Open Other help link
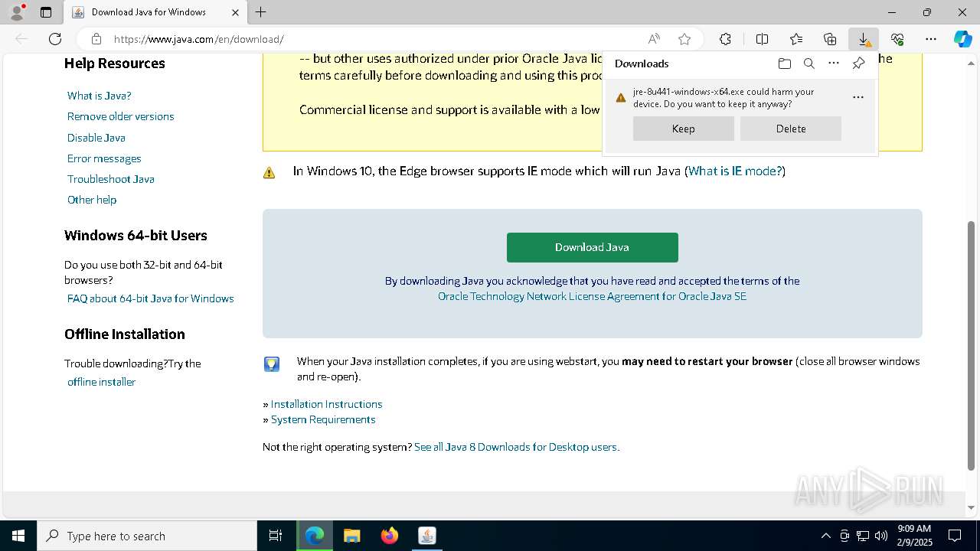Viewport: 980px width, 551px height. (x=92, y=200)
